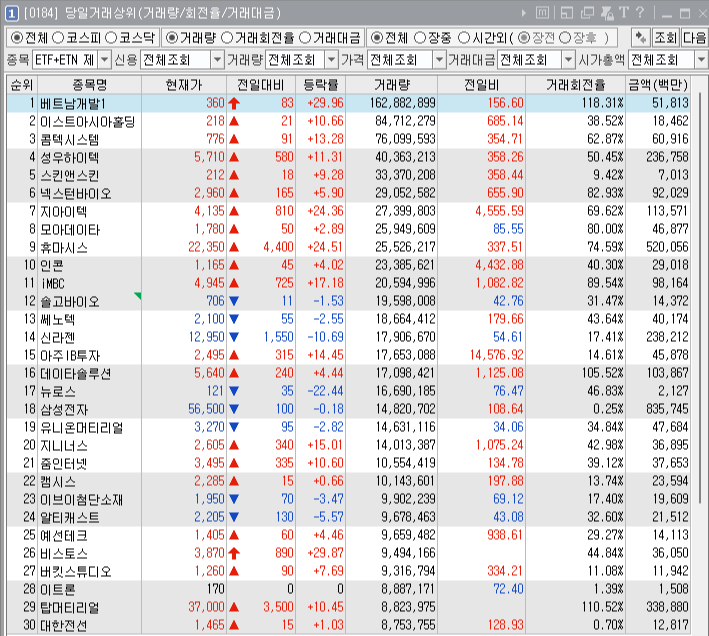Click the down triangle for 알티캐스트

point(234,517)
